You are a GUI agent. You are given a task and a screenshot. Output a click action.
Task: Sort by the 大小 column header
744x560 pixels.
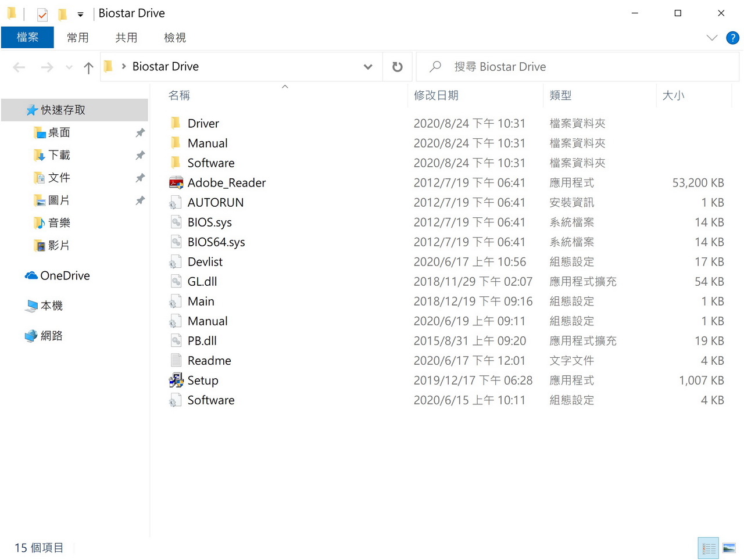coord(673,95)
